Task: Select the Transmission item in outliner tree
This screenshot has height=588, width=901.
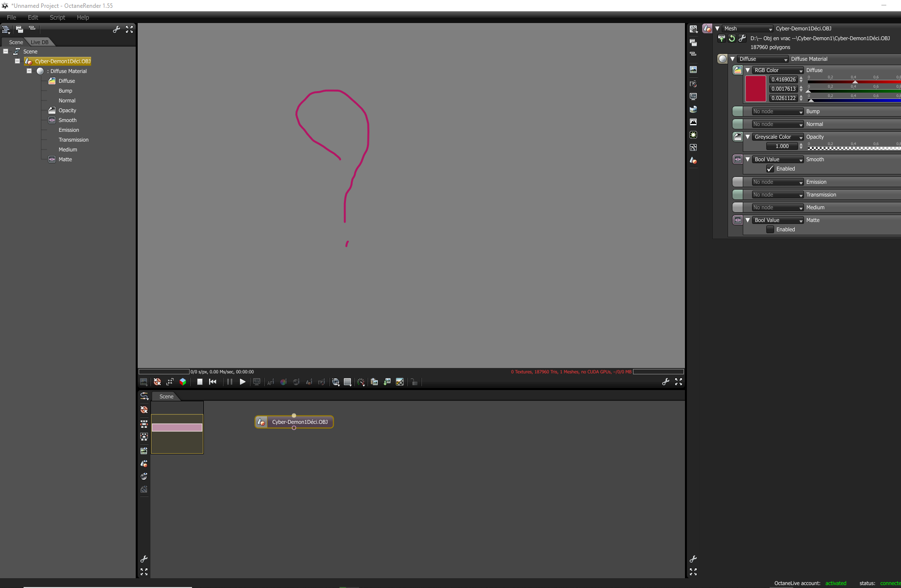Action: (x=73, y=140)
